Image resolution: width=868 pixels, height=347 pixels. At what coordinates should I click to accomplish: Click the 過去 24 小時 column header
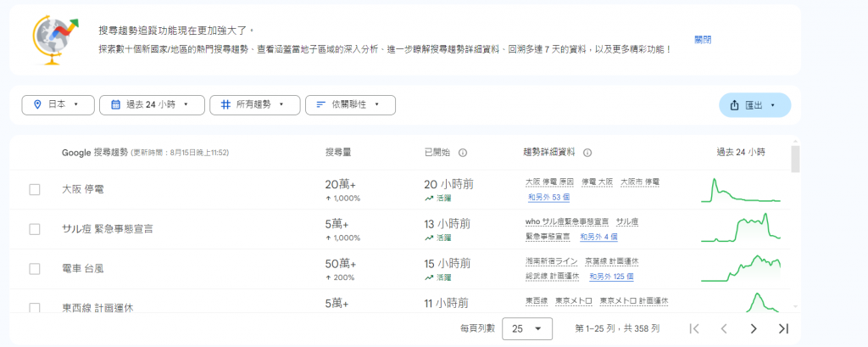click(x=741, y=153)
